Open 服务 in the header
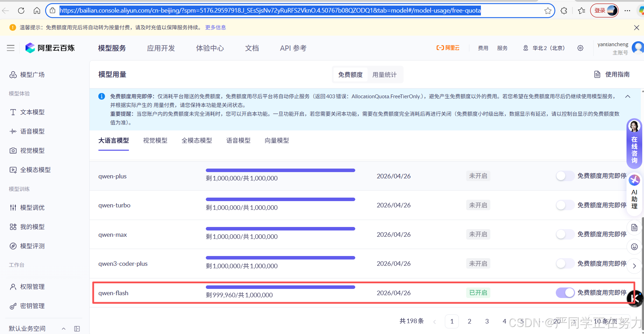 point(502,48)
